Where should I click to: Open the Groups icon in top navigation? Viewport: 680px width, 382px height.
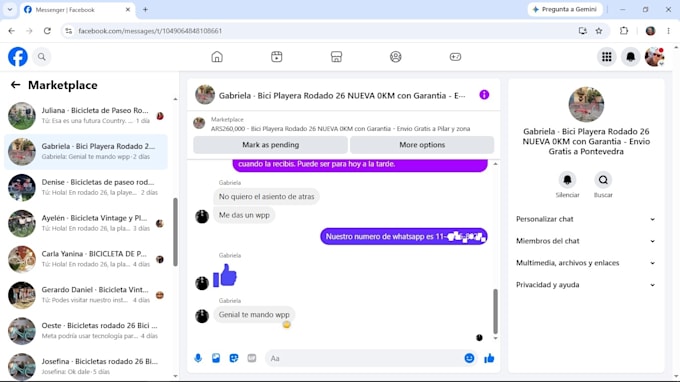click(x=396, y=57)
